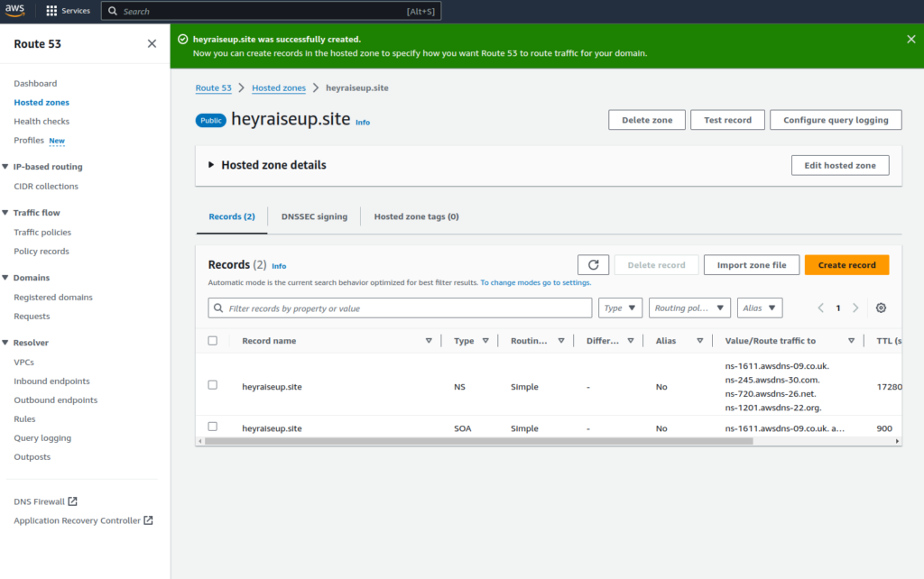This screenshot has height=579, width=924.
Task: Click the Public badge on hosted zone
Action: (x=210, y=120)
